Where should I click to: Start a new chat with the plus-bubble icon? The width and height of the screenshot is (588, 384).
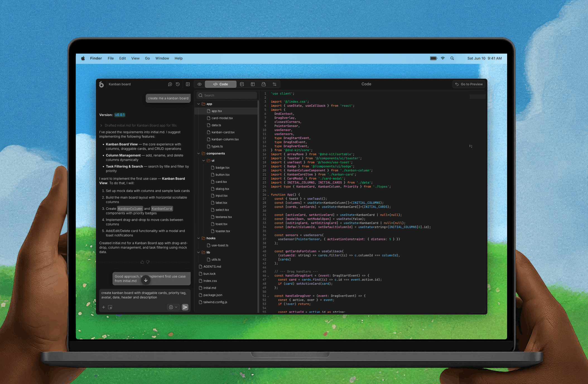pos(170,84)
